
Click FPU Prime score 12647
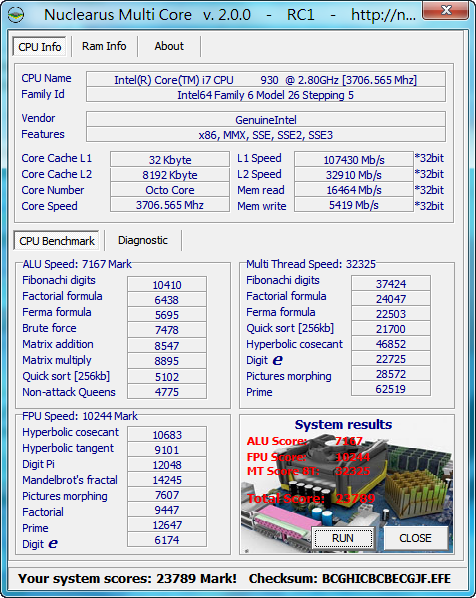[x=167, y=525]
